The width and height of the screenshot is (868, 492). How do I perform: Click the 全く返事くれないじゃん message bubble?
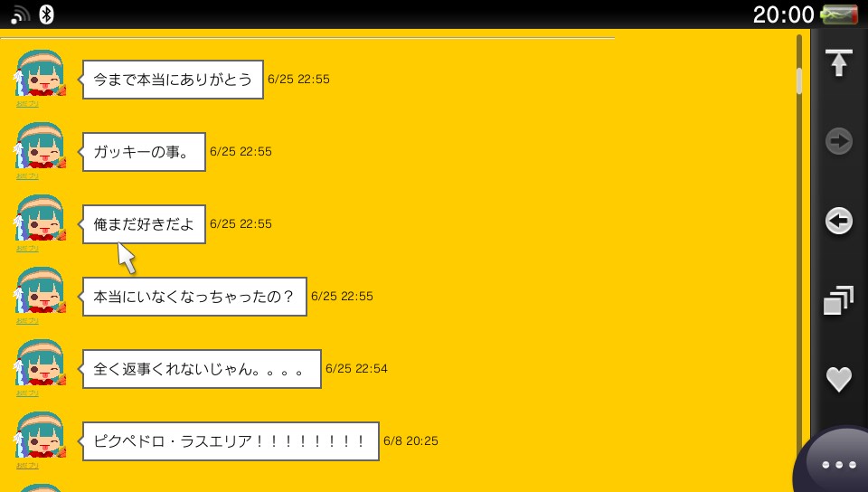pyautogui.click(x=202, y=369)
